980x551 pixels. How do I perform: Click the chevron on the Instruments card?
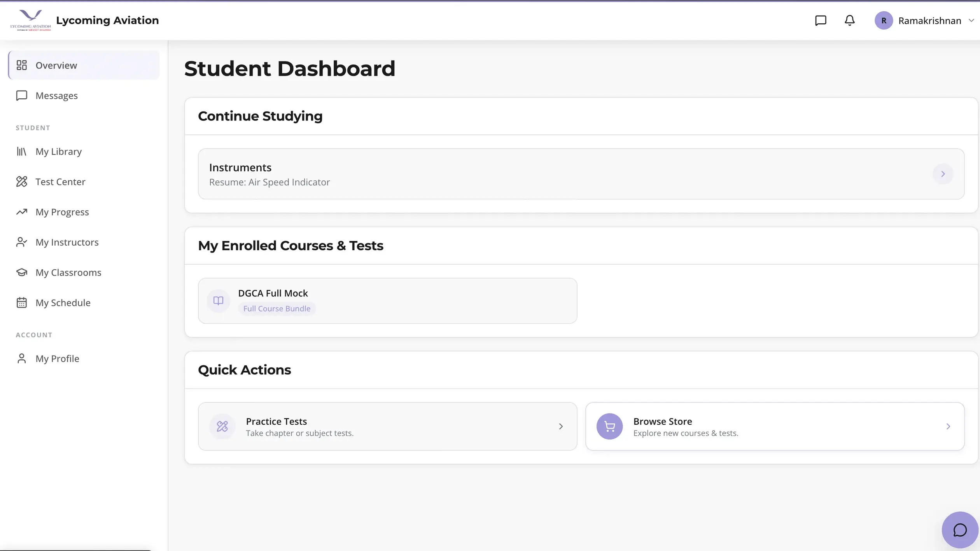(943, 174)
